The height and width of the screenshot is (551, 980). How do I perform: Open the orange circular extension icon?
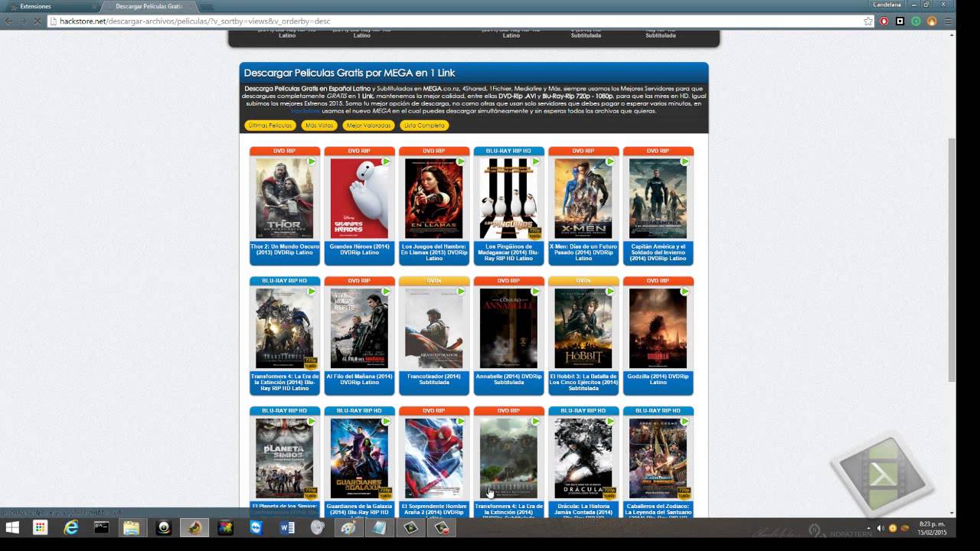click(932, 21)
